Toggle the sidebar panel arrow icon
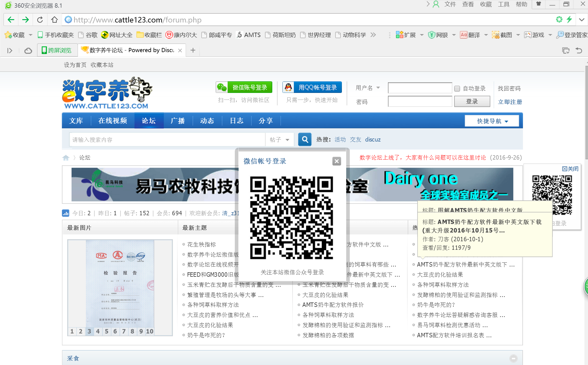 10,50
